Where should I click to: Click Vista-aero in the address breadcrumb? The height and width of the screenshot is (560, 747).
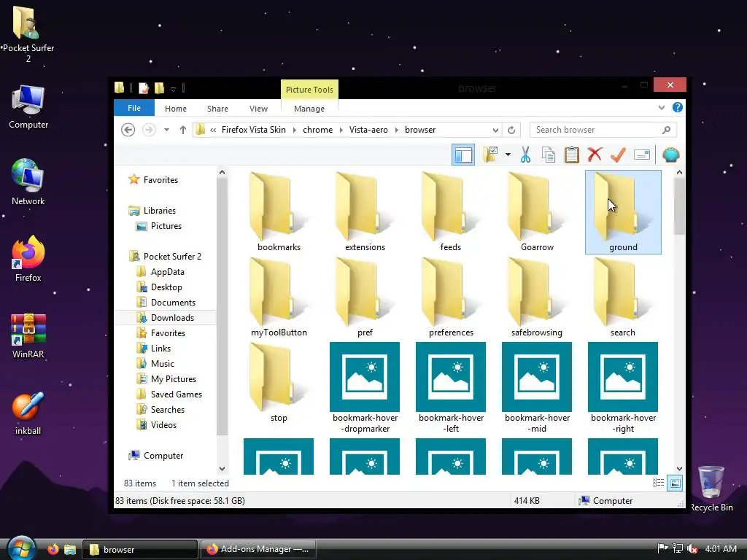368,130
